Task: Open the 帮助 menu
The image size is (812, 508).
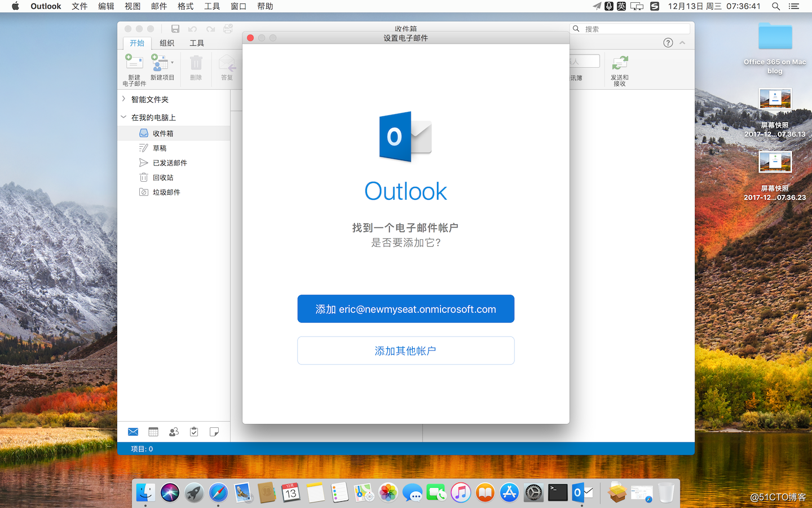Action: tap(265, 6)
